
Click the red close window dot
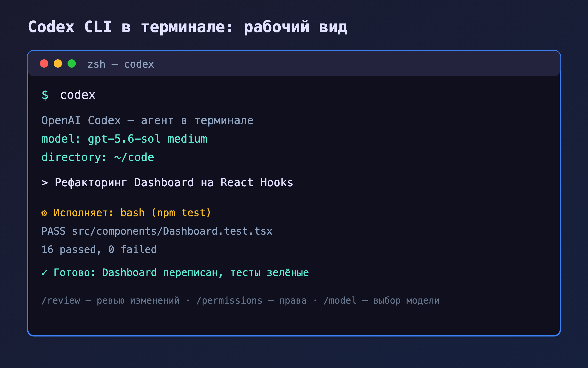pos(44,63)
